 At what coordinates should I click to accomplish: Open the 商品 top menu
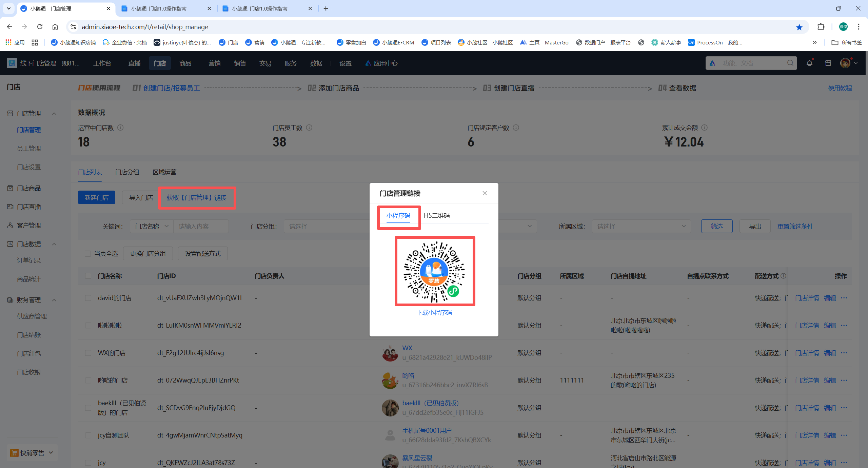(x=185, y=63)
